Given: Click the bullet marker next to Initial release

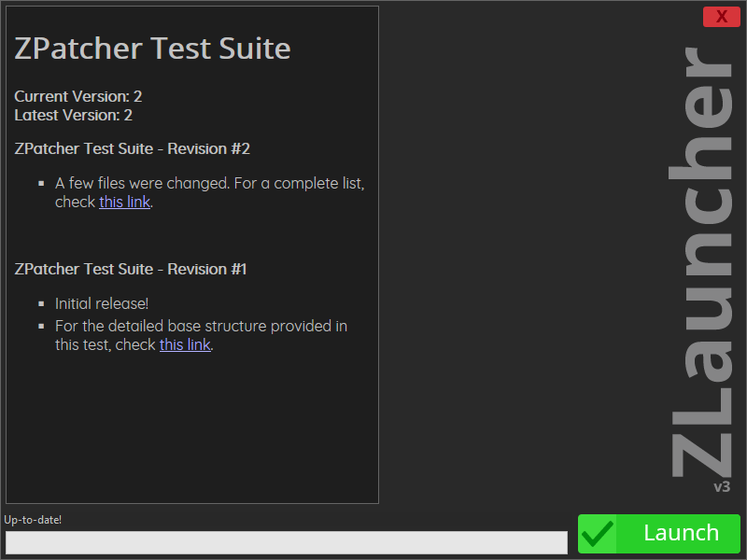Looking at the screenshot, I should (39, 302).
